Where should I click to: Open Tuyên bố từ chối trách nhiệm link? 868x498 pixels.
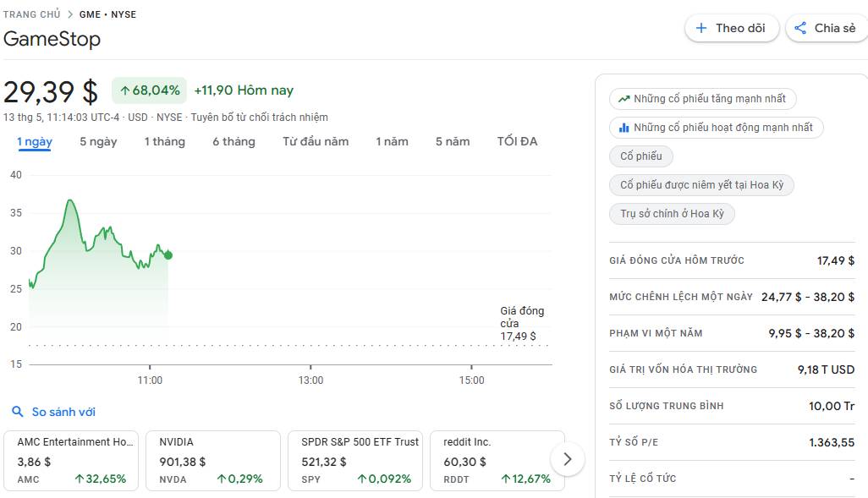(x=259, y=118)
